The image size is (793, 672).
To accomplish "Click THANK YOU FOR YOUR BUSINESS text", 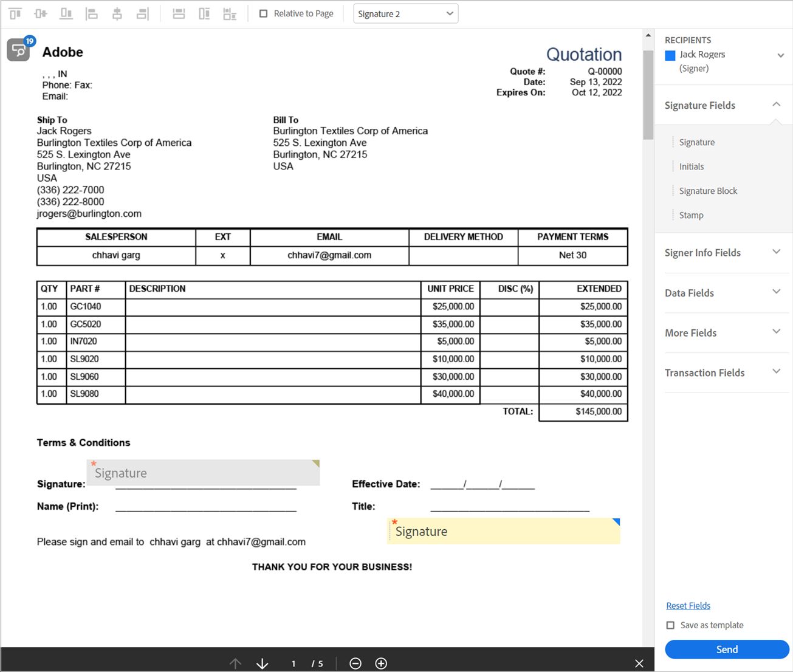I will (x=332, y=567).
